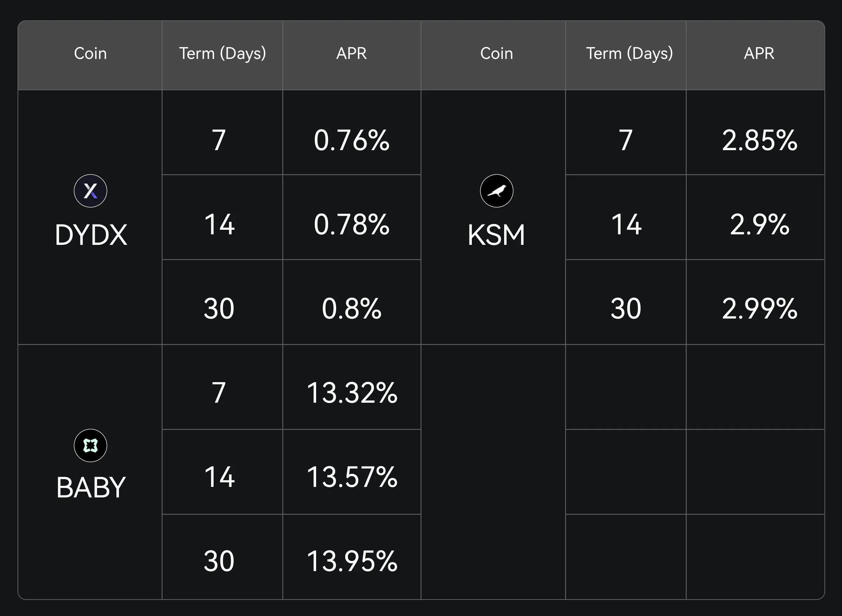Screen dimensions: 842x616
Task: Click the right Coin column header
Action: coord(496,53)
